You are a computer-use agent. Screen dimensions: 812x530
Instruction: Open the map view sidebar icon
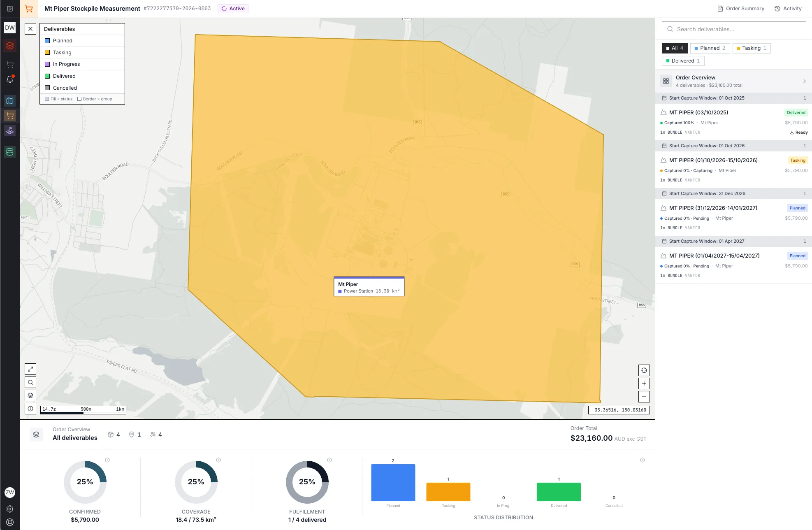pos(10,101)
